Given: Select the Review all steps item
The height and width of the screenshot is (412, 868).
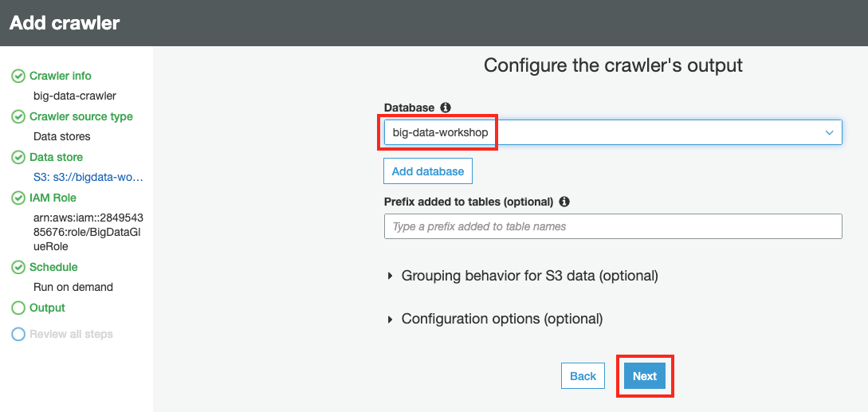Looking at the screenshot, I should pos(71,335).
